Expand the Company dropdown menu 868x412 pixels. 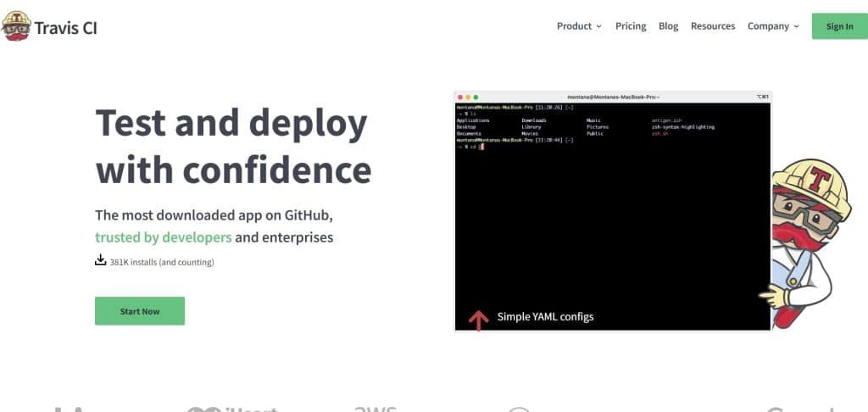(773, 26)
